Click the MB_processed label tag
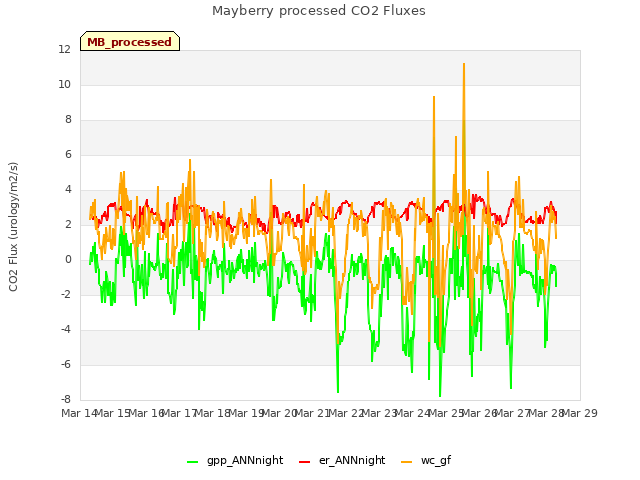 (130, 41)
